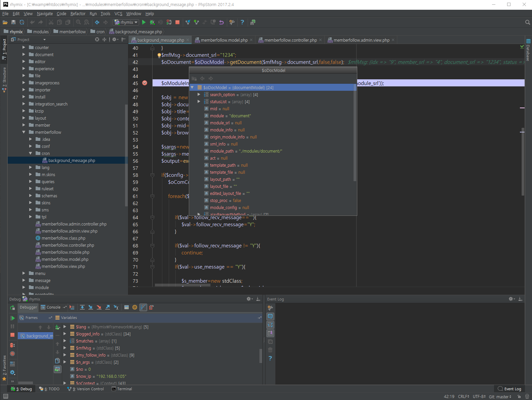Screen dimensions: 532x400
Task: Expand the $logged_info variable
Action: 65,334
